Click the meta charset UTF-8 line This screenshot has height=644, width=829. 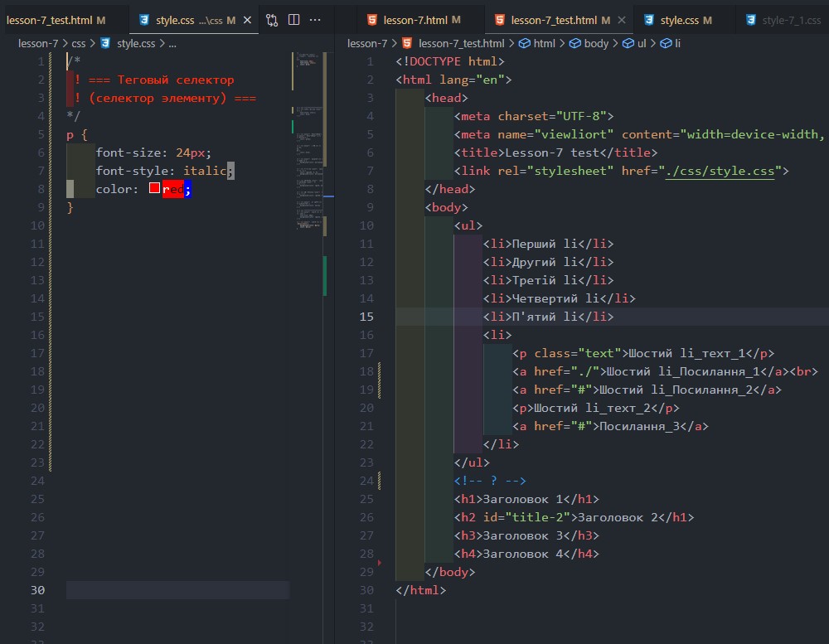click(534, 116)
